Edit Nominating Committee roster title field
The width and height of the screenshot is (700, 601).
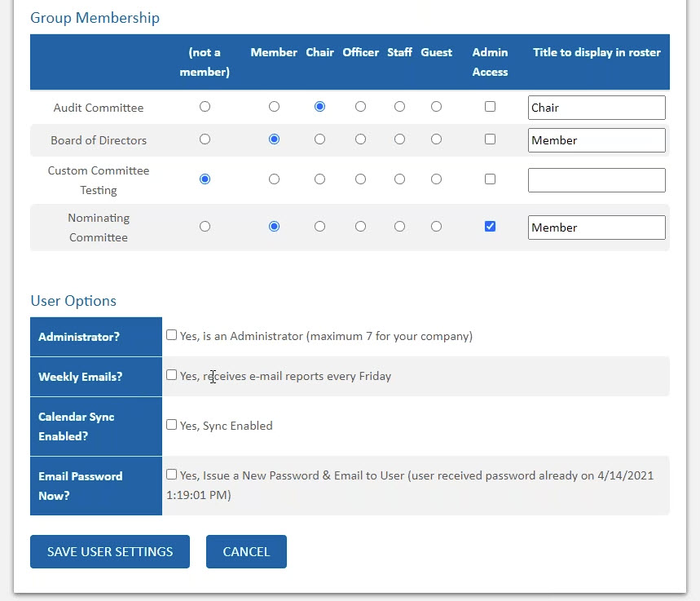(x=597, y=228)
